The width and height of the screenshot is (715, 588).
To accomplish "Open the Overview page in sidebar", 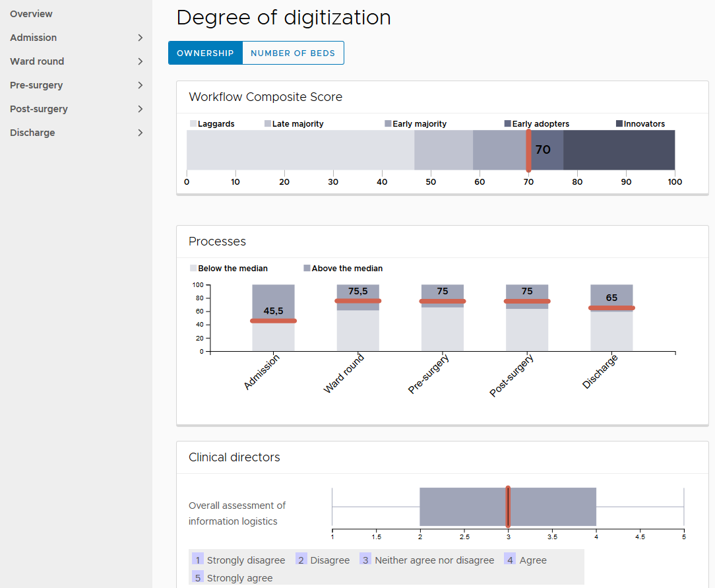I will tap(31, 14).
